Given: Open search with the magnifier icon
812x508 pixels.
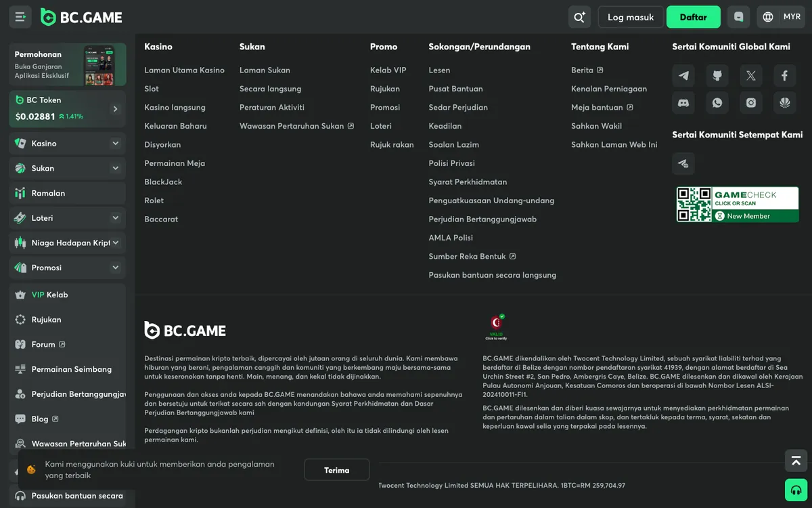Looking at the screenshot, I should (x=579, y=17).
